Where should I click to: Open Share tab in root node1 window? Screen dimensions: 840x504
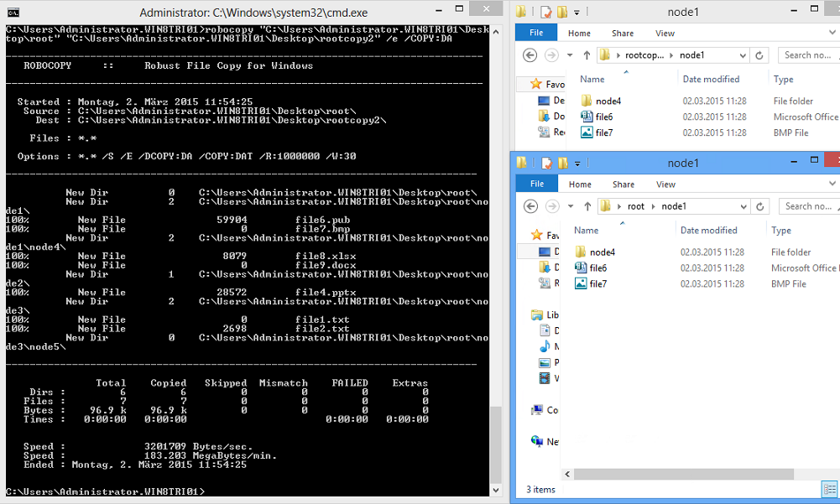pyautogui.click(x=623, y=184)
